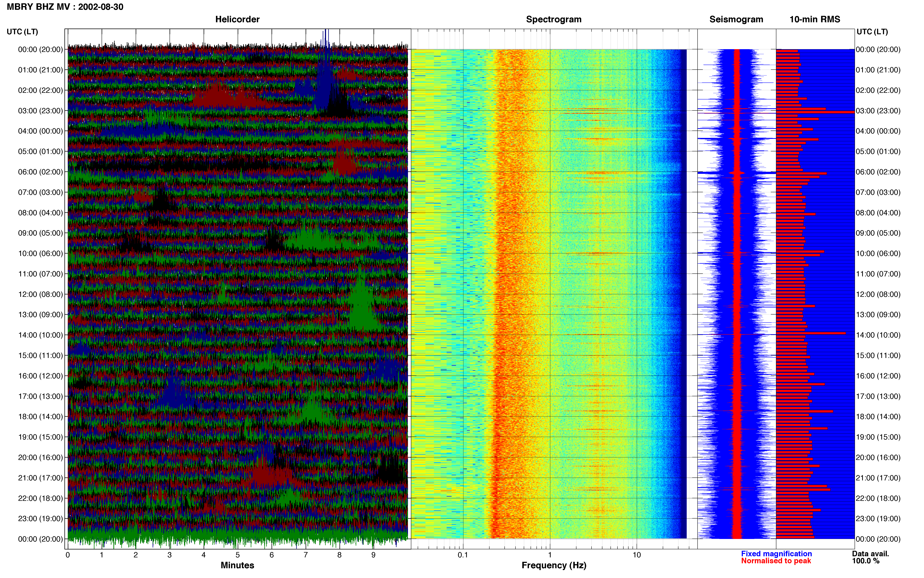
Task: Click the tall blue helicorder spike near minute 7.6
Action: [x=325, y=69]
